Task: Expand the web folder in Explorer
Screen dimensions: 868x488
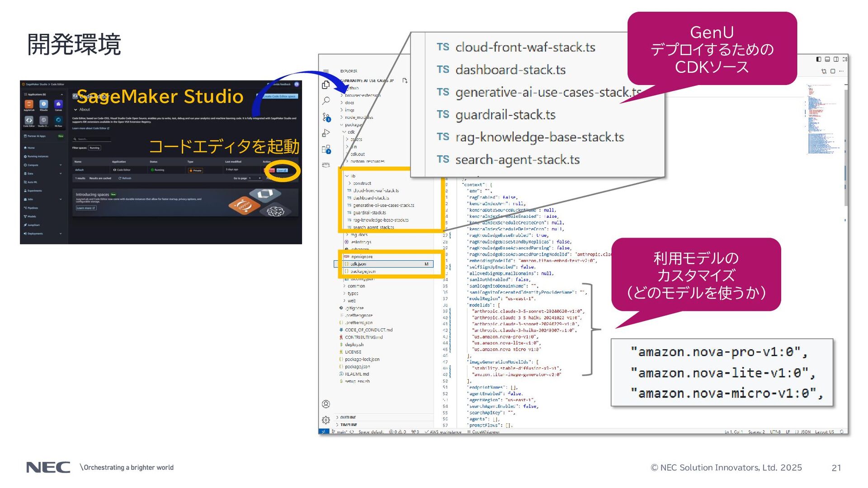Action: pos(349,301)
